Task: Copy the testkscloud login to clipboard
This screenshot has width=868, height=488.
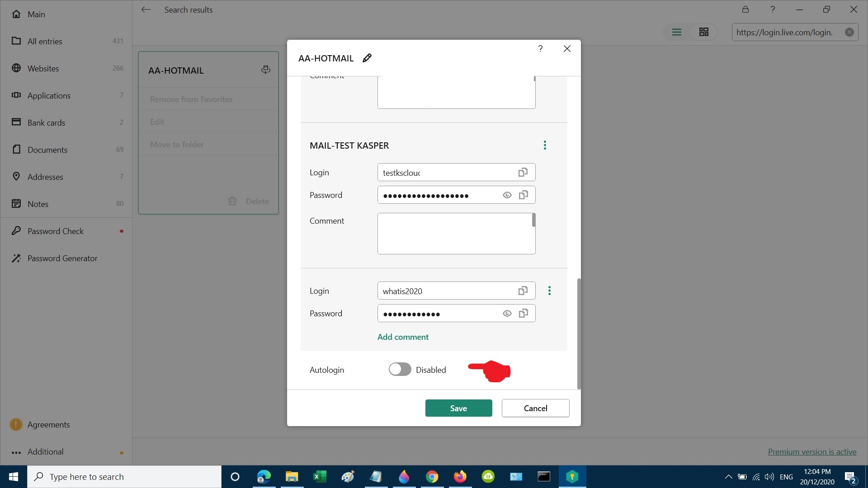Action: [523, 173]
